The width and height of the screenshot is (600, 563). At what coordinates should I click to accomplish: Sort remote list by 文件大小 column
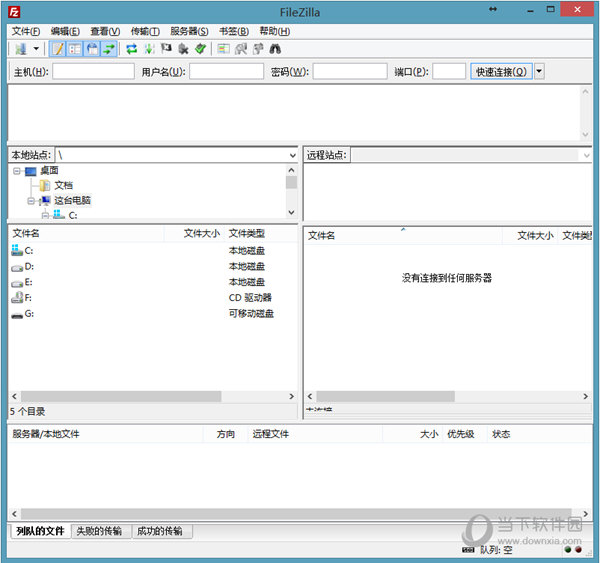[x=531, y=236]
